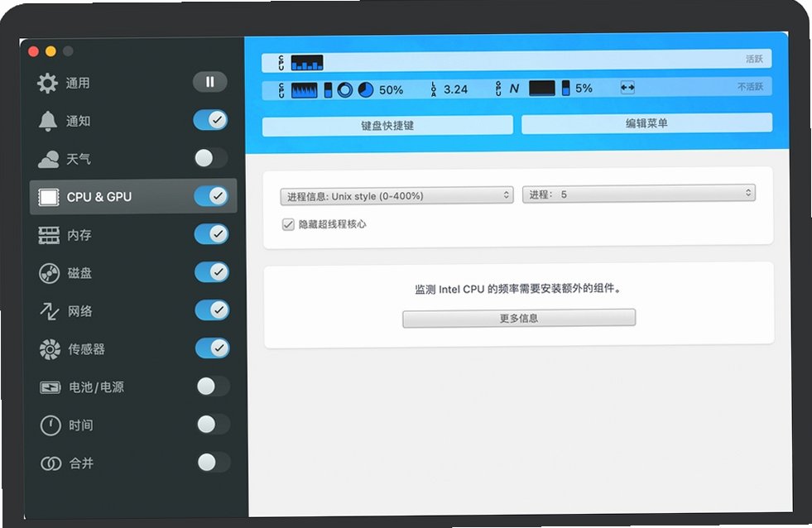Toggle the 通知 notifications switch off
812x528 pixels.
(x=210, y=120)
